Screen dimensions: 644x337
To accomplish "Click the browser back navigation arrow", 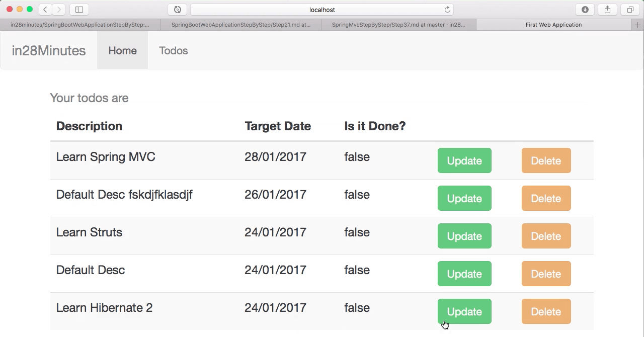I will click(x=45, y=9).
